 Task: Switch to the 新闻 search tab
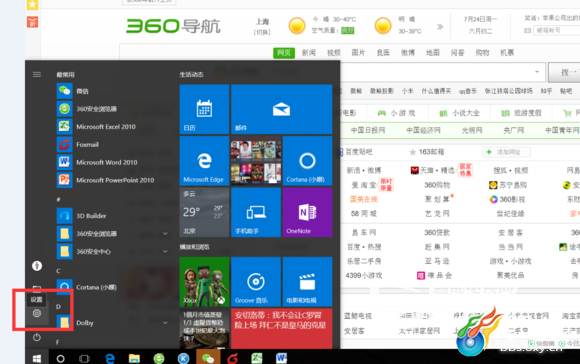309,53
